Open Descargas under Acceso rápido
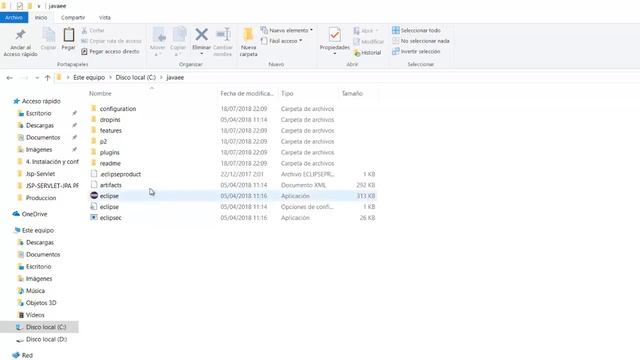The image size is (640, 360). (x=40, y=125)
